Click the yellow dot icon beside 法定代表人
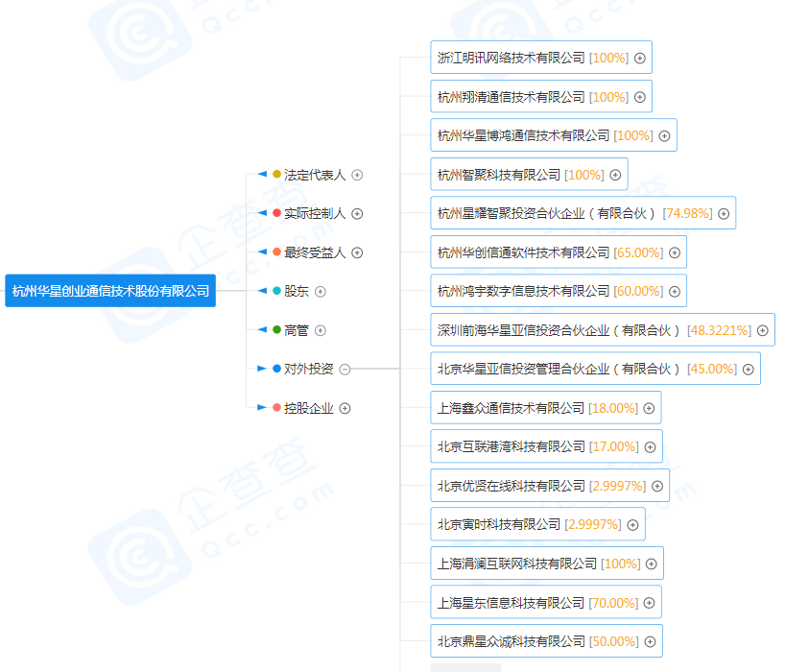 [x=274, y=172]
